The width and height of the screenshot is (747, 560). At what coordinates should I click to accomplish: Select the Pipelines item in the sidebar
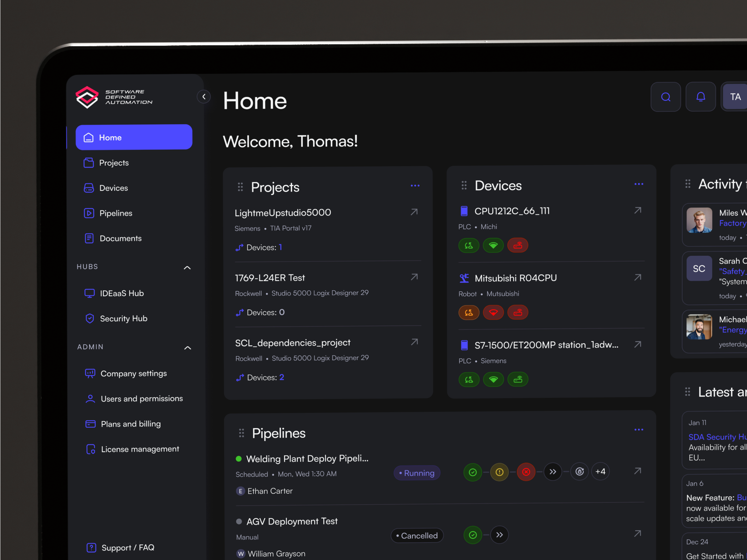(x=116, y=213)
